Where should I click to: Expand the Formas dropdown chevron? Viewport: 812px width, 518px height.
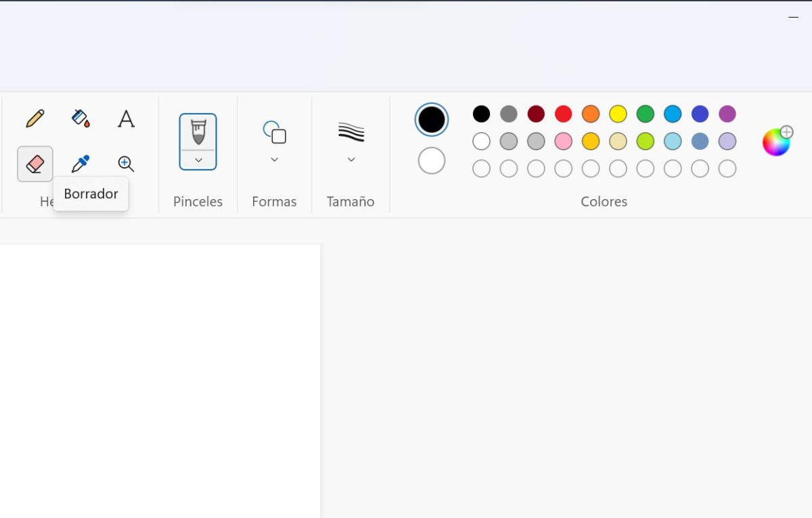(275, 160)
